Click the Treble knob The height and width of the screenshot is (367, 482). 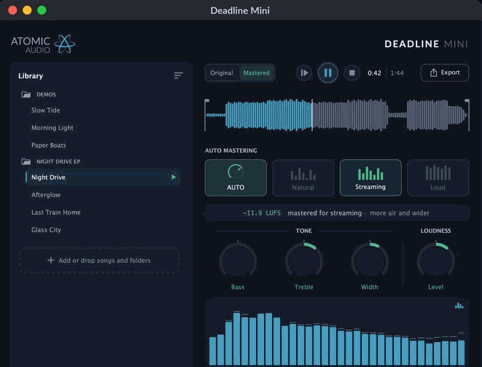pos(304,260)
